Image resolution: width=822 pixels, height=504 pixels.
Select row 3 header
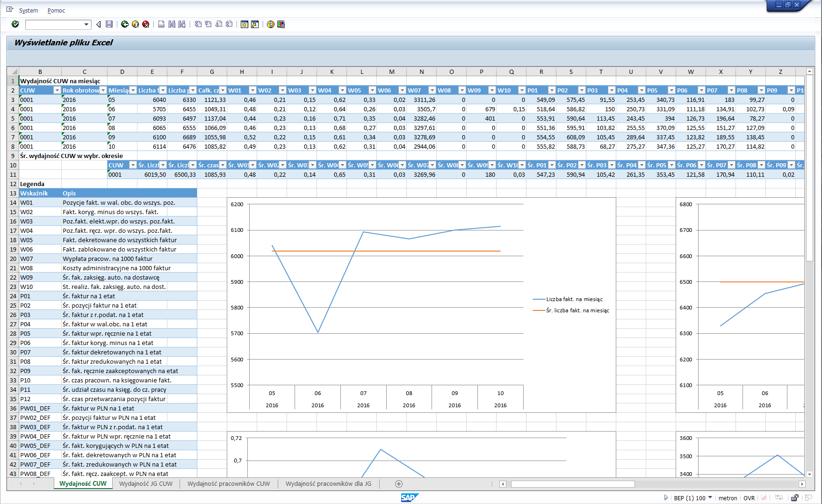coord(13,100)
